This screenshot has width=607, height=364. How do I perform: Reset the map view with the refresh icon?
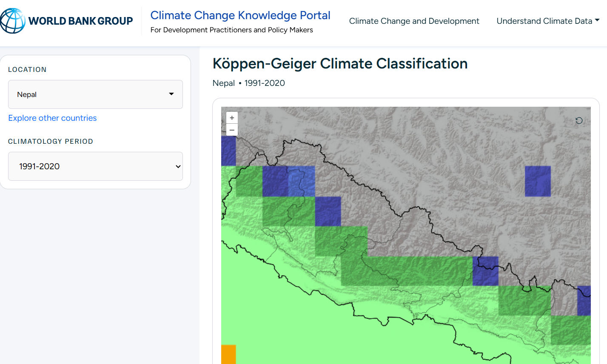click(579, 120)
